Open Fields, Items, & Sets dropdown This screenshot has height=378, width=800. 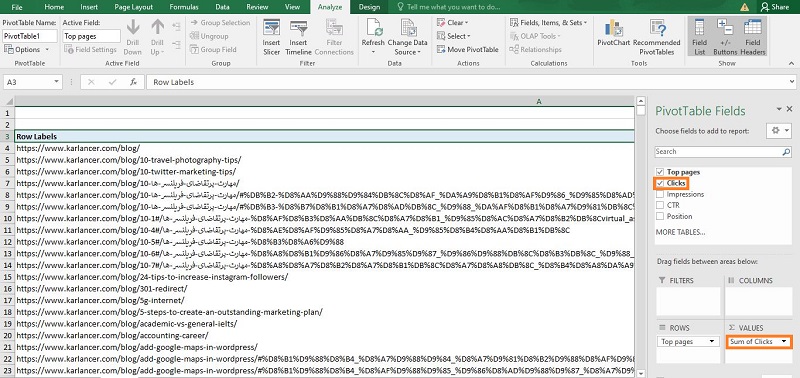548,22
